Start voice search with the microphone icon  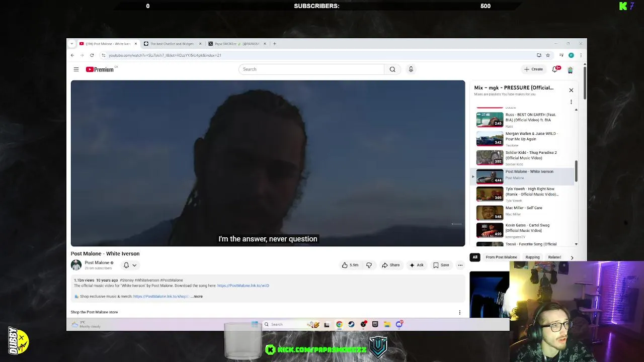[x=411, y=69]
